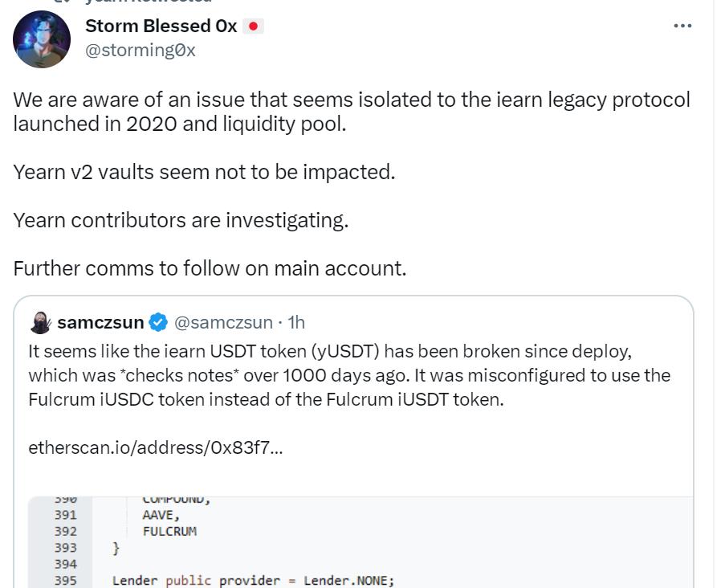Click the red dot badge beside Storm Blessed 0x

point(254,27)
